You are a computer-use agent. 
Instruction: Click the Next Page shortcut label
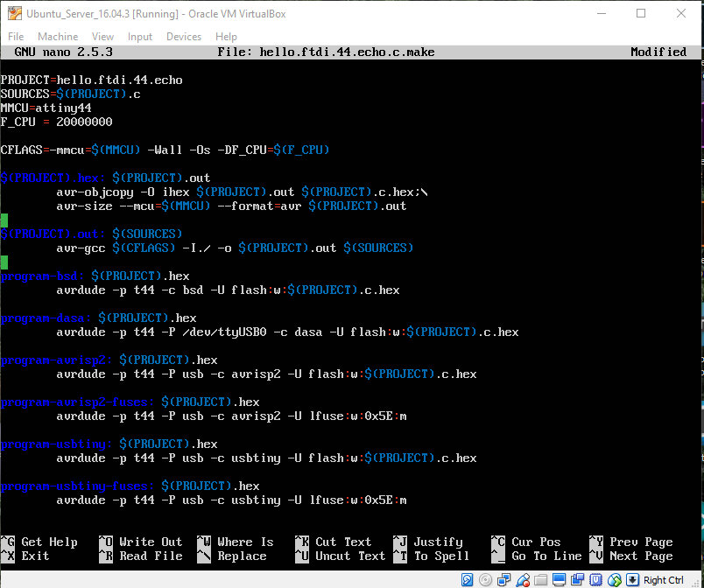point(641,556)
